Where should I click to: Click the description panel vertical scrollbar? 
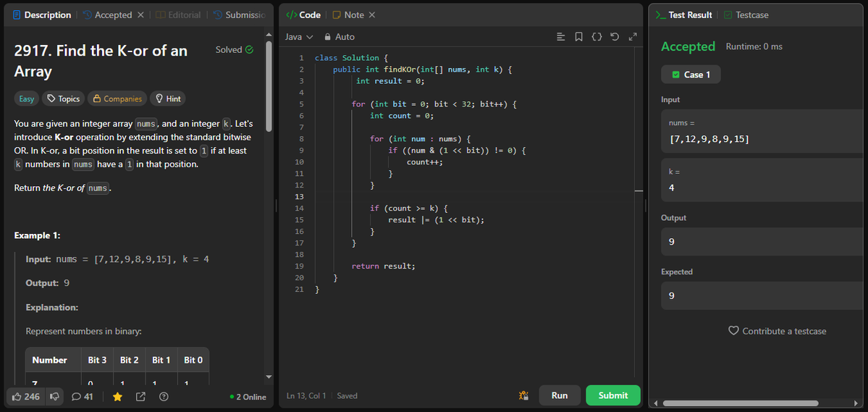click(x=269, y=86)
